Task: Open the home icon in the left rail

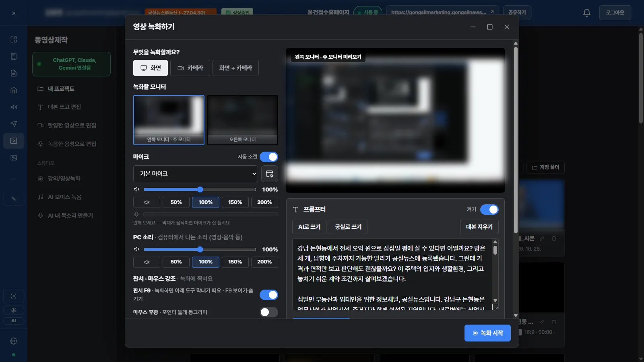Action: (x=14, y=90)
